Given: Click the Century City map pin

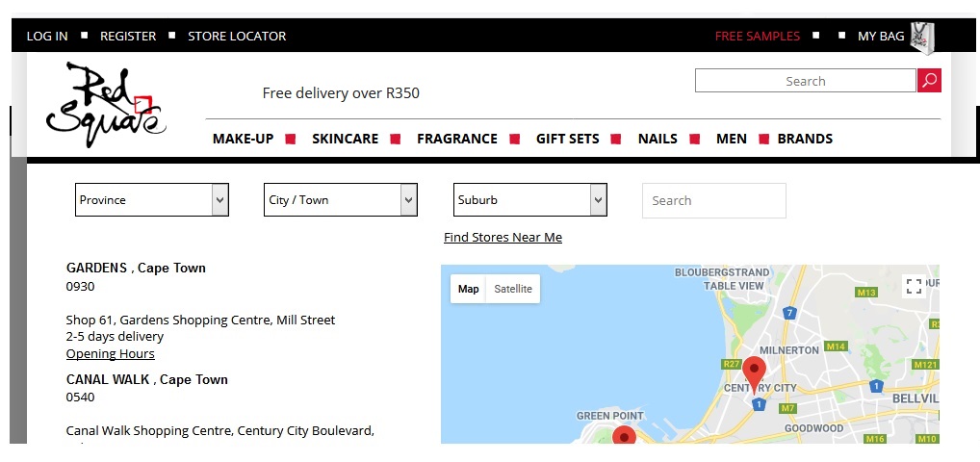Looking at the screenshot, I should point(755,372).
